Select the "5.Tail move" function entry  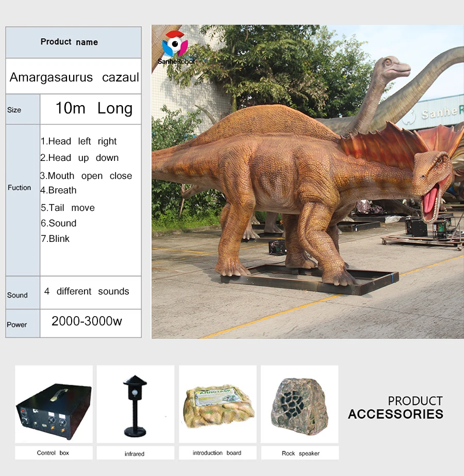click(x=68, y=208)
